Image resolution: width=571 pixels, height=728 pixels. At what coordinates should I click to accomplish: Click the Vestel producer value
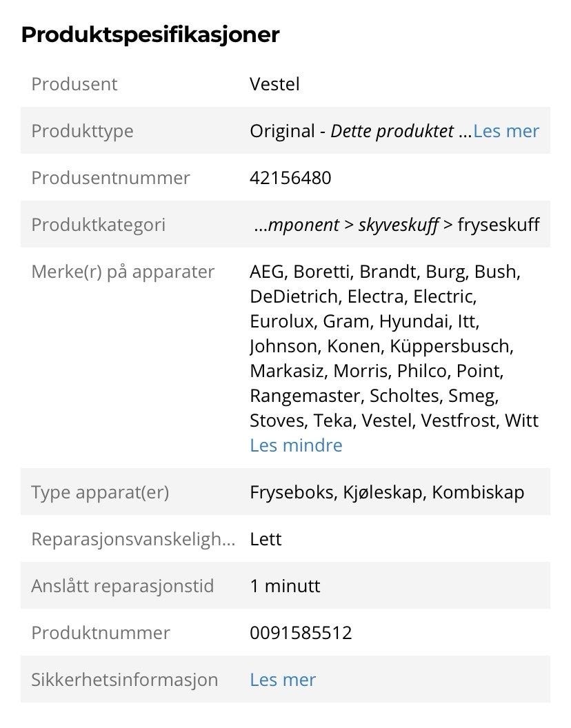[274, 84]
